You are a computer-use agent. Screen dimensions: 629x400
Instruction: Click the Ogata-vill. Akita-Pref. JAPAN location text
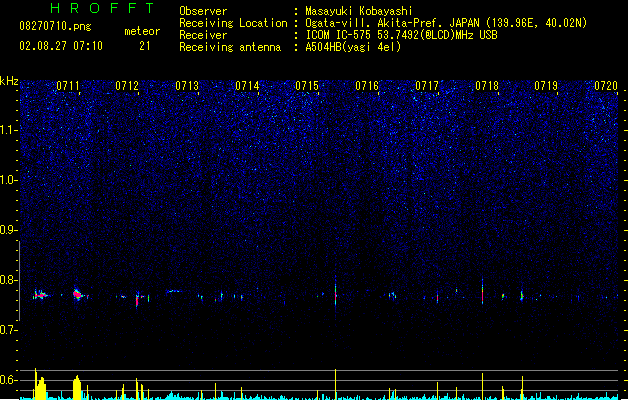[446, 23]
